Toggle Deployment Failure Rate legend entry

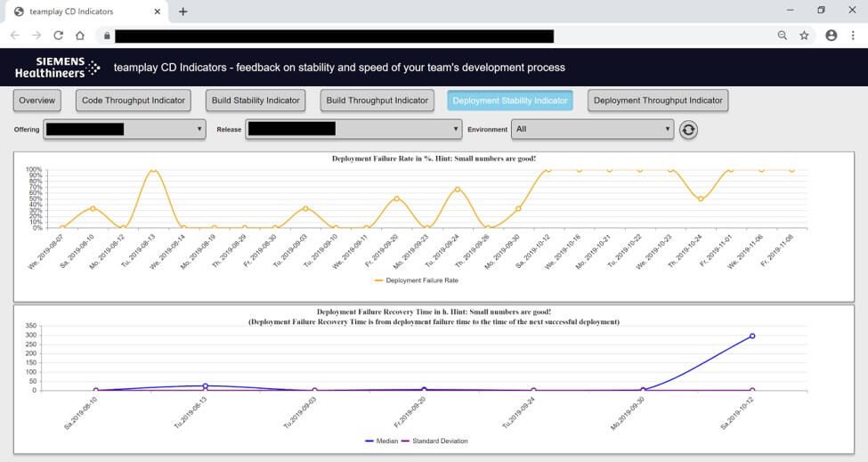[417, 280]
